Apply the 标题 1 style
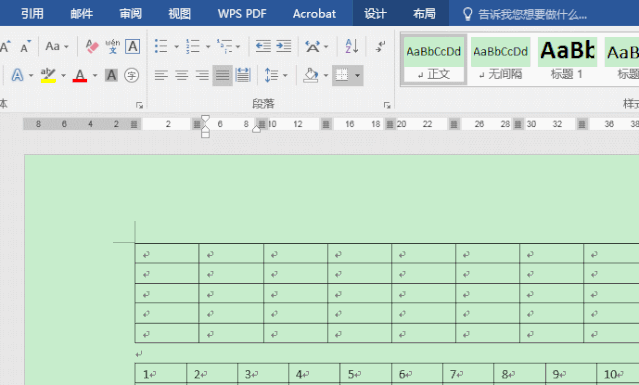Viewport: 639px width, 385px height. (x=567, y=59)
